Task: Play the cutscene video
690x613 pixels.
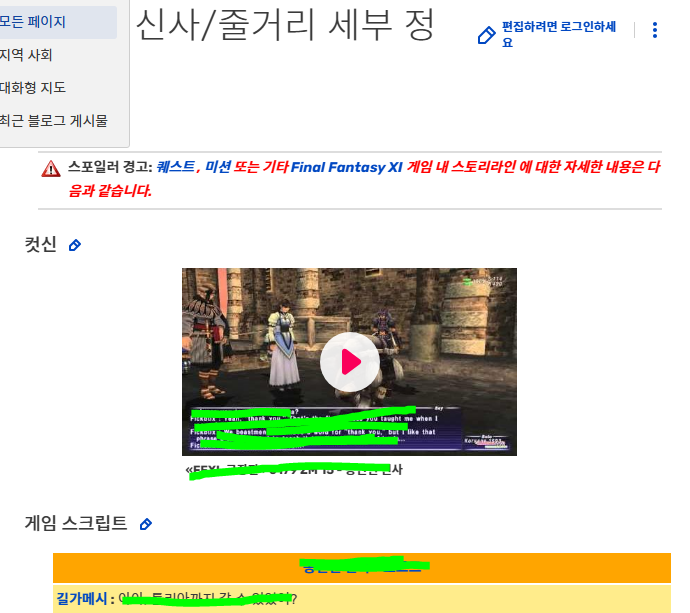Action: 349,362
